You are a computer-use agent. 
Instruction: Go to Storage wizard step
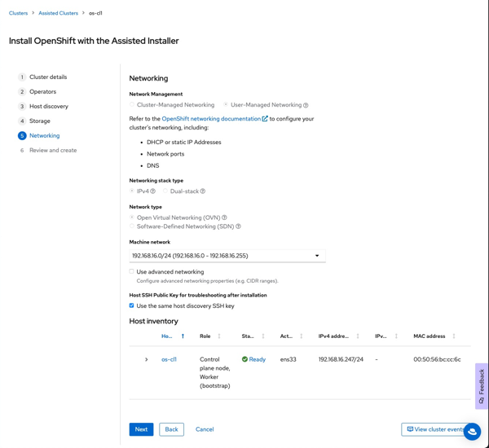40,121
